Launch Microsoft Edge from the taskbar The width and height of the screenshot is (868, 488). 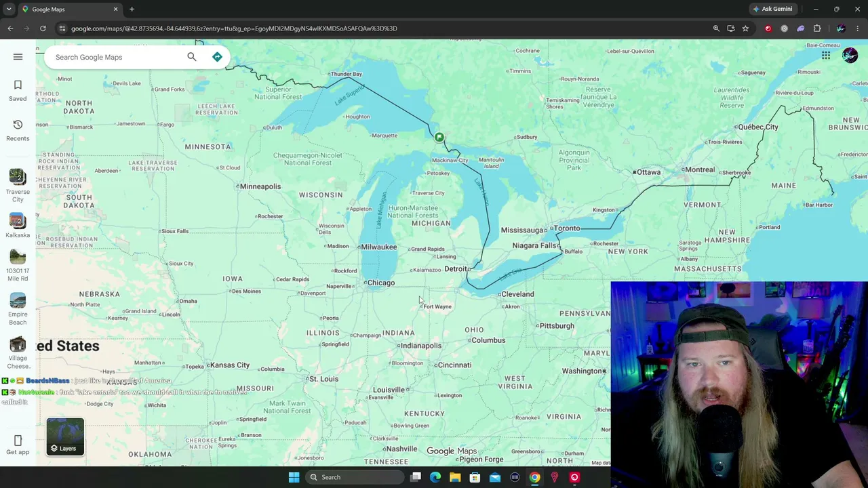coord(435,477)
